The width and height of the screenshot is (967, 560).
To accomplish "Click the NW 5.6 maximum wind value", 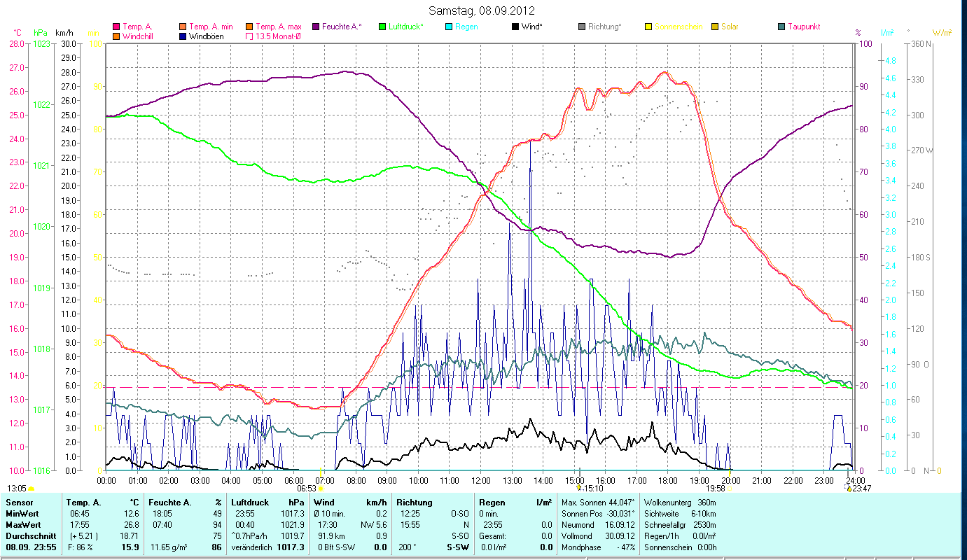I will coord(373,524).
